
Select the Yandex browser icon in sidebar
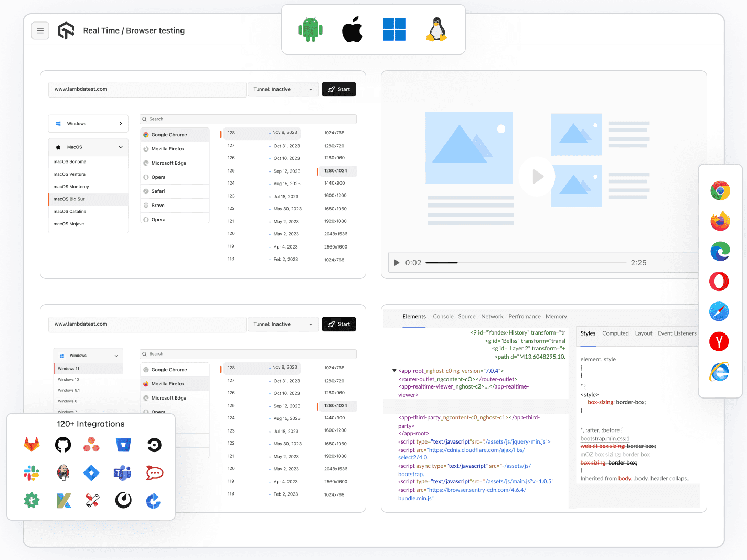click(x=719, y=342)
